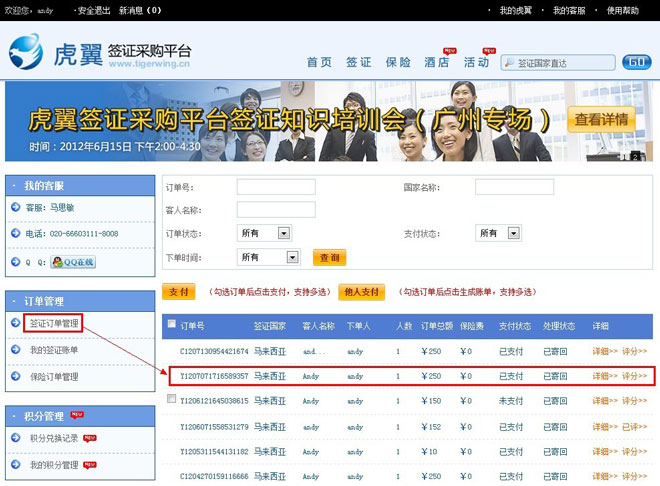This screenshot has width=660, height=486.
Task: Click the NEW badge beside 我的积分管理
Action: [x=90, y=465]
